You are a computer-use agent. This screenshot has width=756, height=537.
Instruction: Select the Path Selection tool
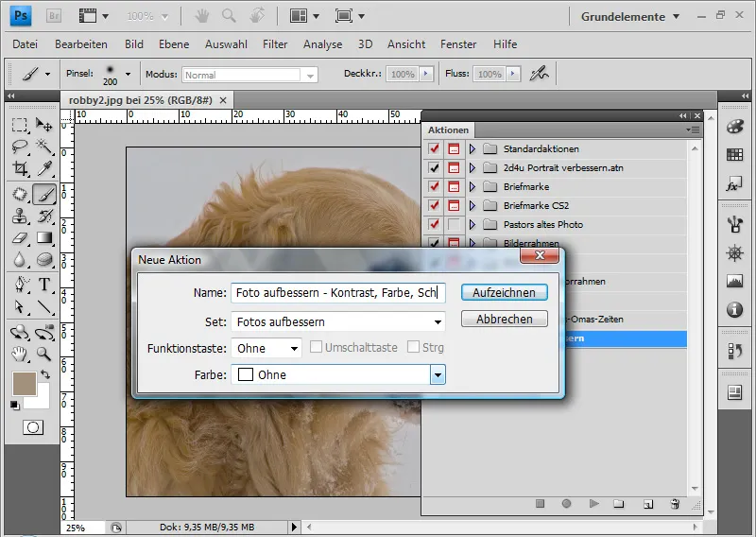pyautogui.click(x=19, y=306)
